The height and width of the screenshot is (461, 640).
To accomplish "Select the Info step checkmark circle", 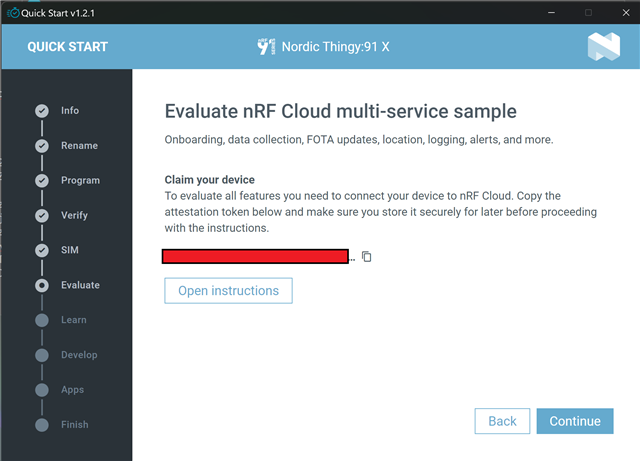I will (x=42, y=111).
